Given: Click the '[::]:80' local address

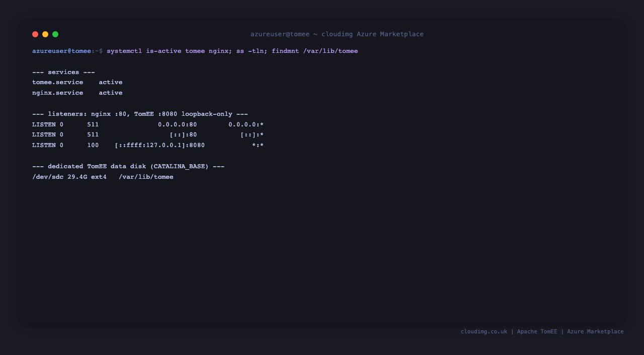Looking at the screenshot, I should click(183, 135).
